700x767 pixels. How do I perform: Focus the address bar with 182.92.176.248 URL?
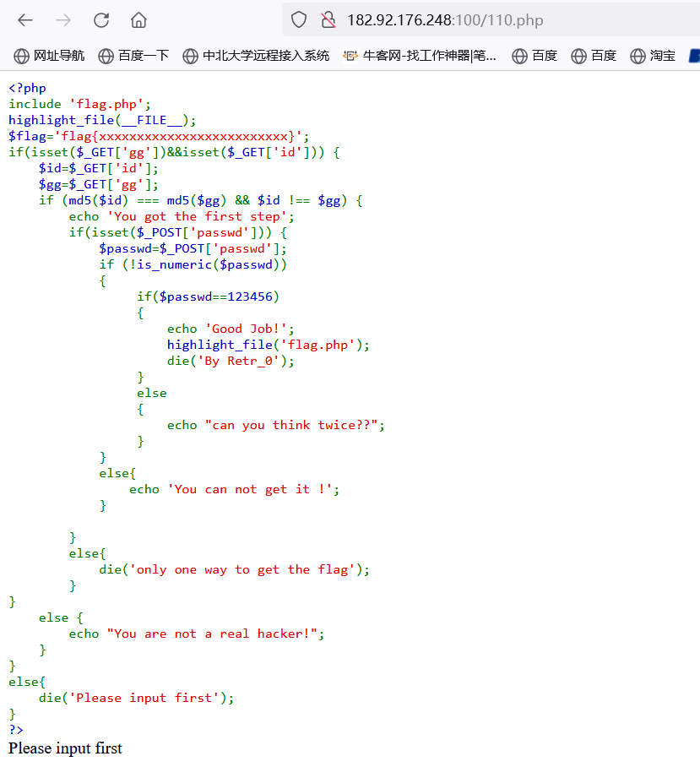click(473, 20)
